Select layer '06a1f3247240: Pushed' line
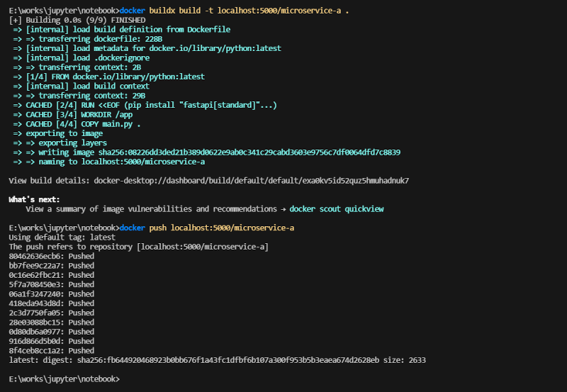 [51, 293]
